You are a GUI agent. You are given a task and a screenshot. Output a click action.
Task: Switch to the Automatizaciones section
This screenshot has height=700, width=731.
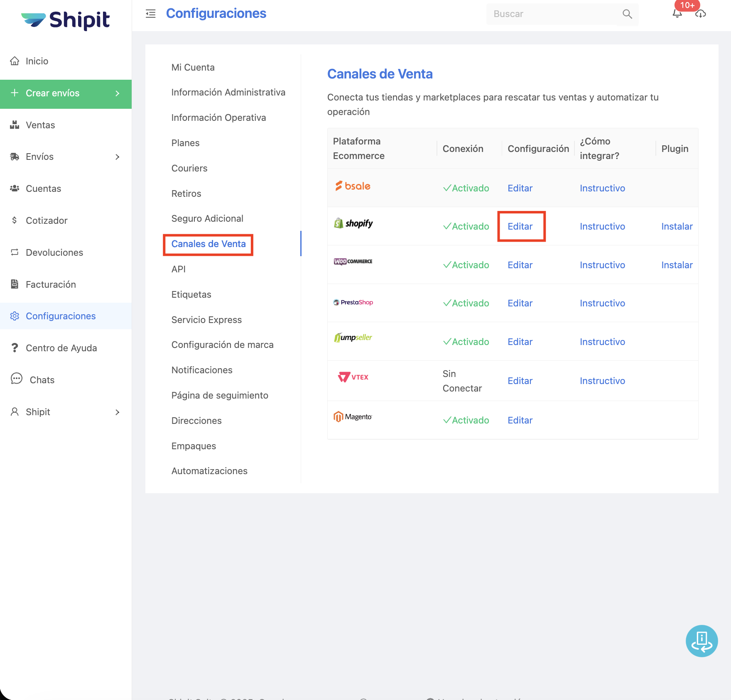(209, 471)
